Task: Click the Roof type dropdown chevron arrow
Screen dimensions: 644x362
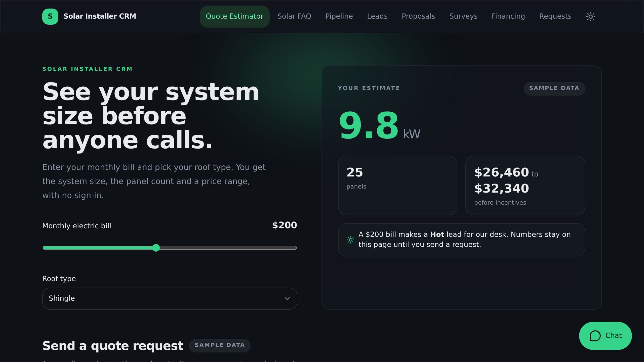Action: (x=287, y=299)
